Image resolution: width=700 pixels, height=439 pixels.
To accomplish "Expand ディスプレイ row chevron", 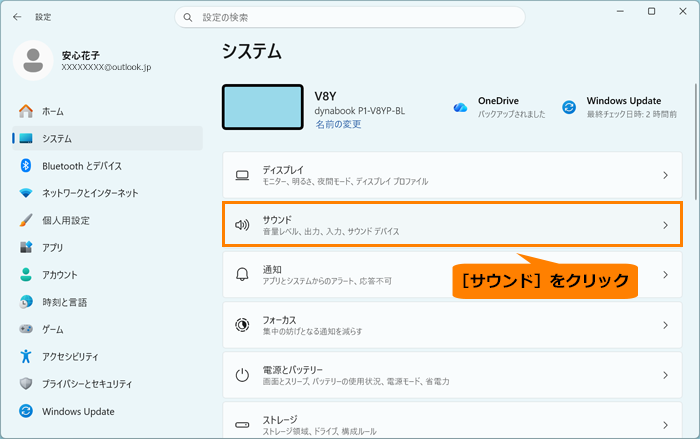I will tap(665, 175).
